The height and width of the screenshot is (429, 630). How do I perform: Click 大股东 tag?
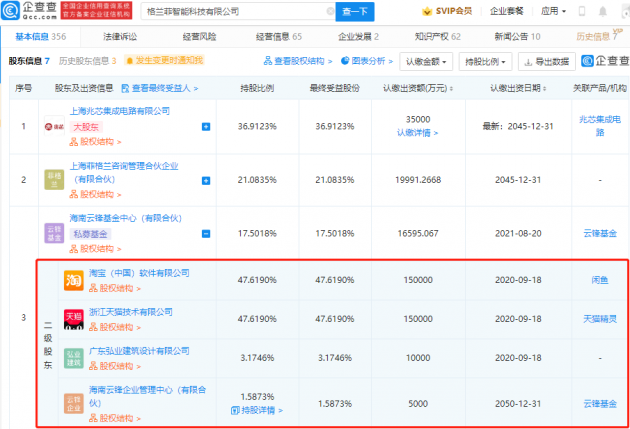[86, 127]
